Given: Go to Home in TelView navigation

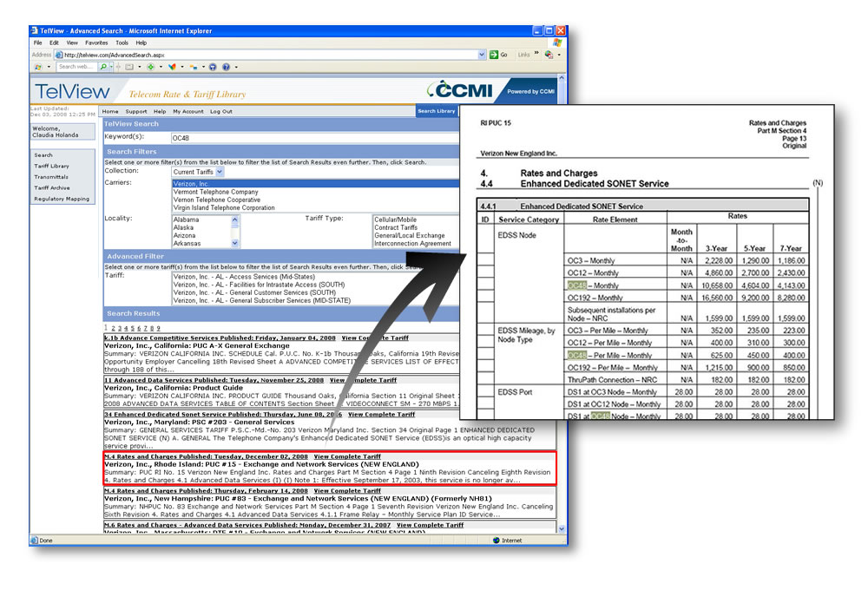Looking at the screenshot, I should 110,111.
